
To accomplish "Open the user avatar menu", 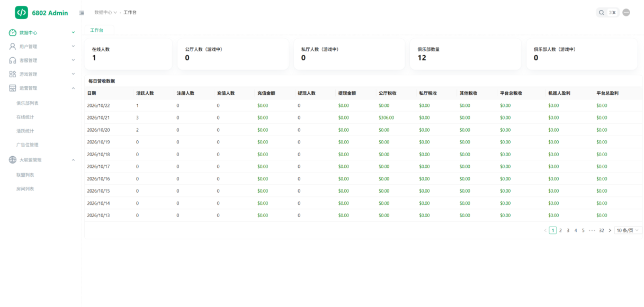I will click(x=627, y=13).
